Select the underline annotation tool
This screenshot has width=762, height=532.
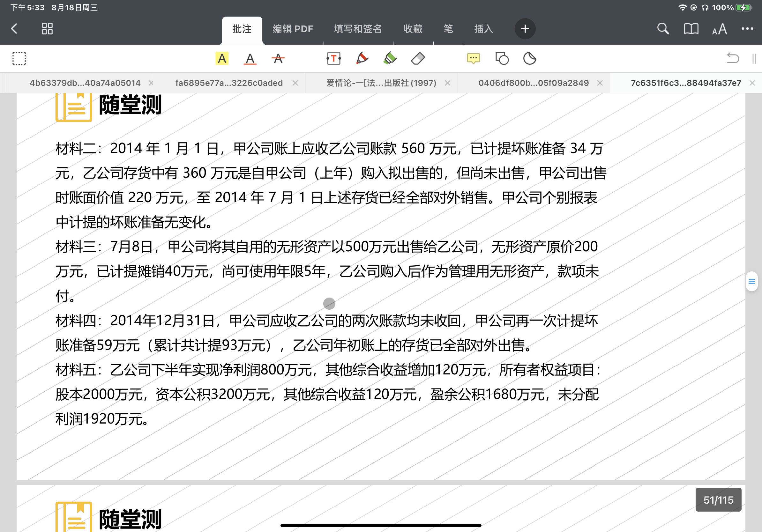click(x=250, y=59)
